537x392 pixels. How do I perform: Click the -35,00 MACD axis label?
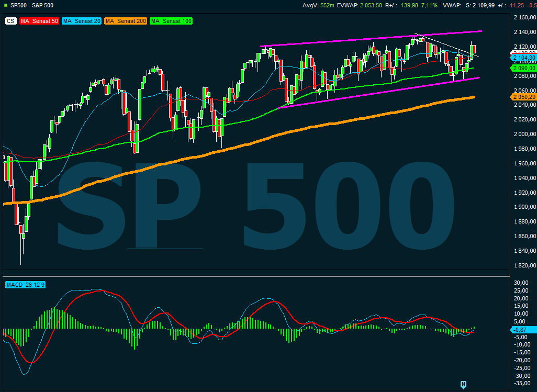point(521,384)
